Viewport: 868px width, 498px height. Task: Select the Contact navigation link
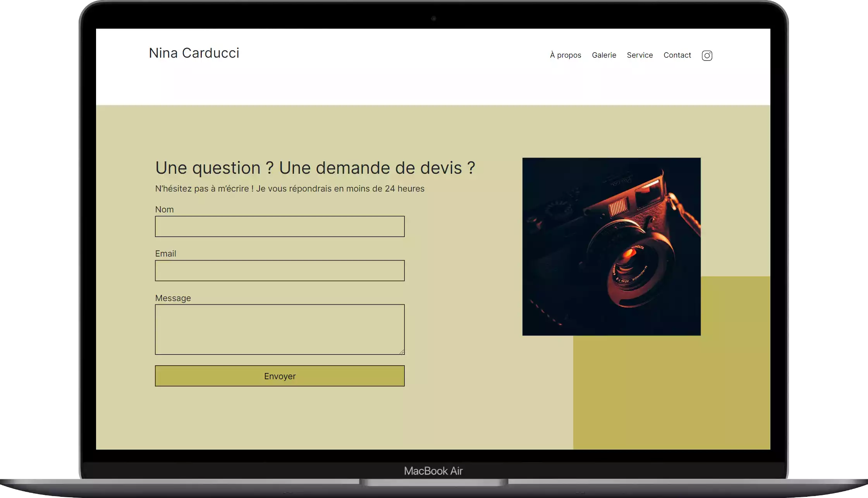(x=677, y=55)
